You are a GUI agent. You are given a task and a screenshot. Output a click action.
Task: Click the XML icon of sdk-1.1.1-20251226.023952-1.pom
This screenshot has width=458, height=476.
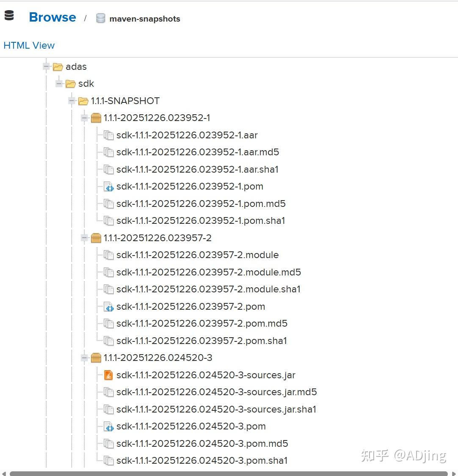(109, 187)
